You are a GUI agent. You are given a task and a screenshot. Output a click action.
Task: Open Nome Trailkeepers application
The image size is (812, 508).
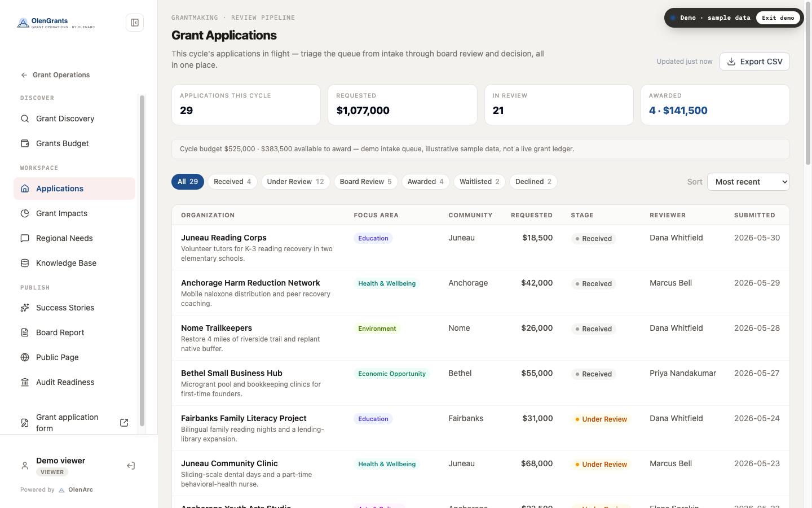coord(480,338)
